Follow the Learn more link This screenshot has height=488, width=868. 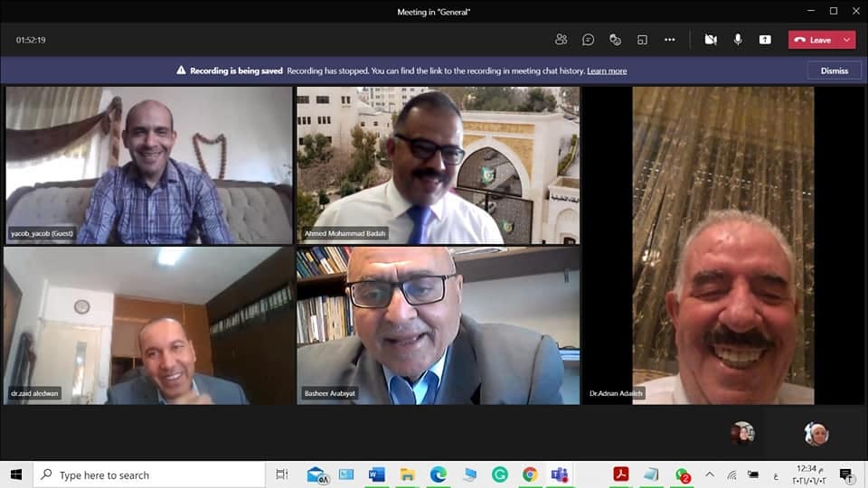pyautogui.click(x=607, y=70)
